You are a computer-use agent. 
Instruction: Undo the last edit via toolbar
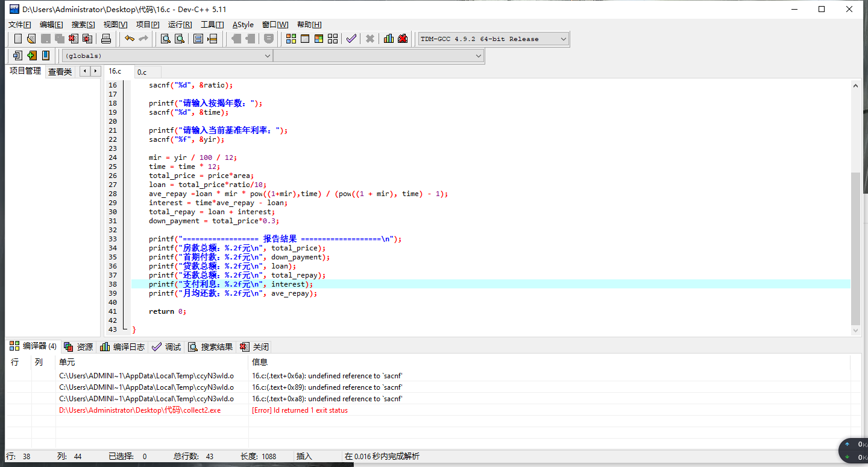click(x=130, y=39)
